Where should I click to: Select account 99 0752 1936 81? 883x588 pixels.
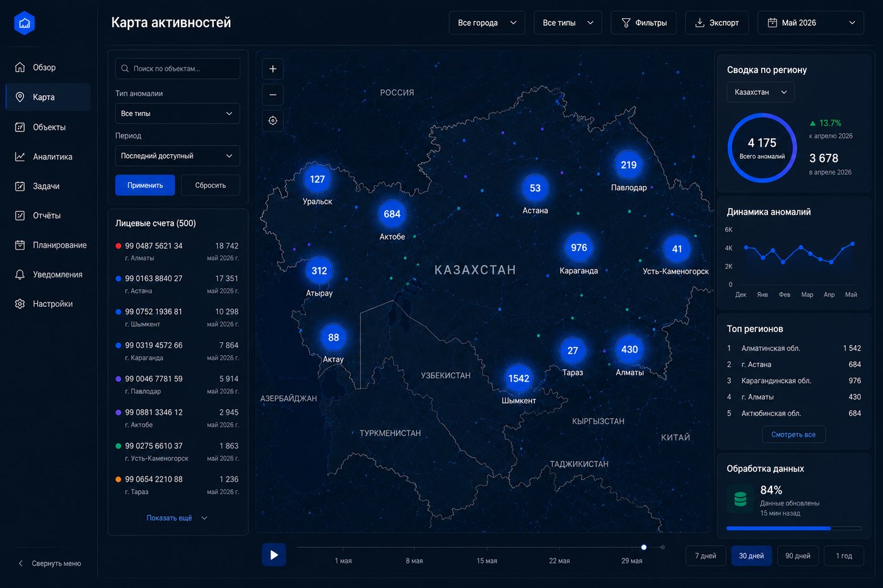[x=177, y=318]
